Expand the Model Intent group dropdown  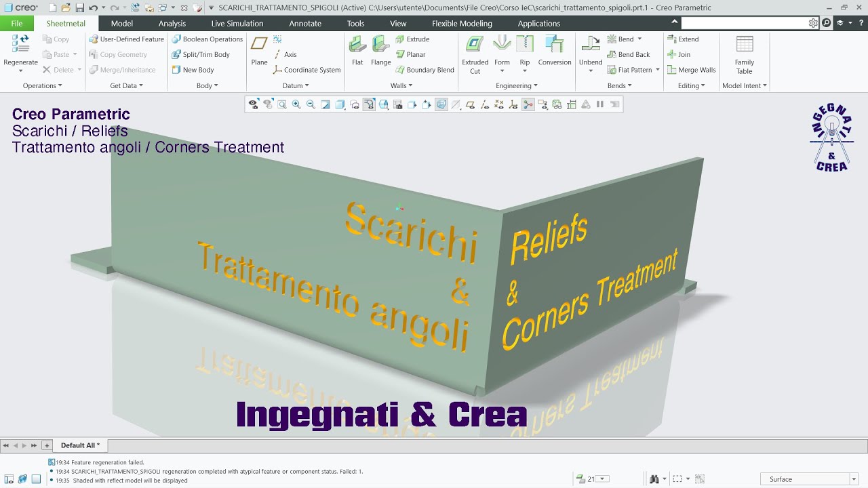[x=745, y=85]
